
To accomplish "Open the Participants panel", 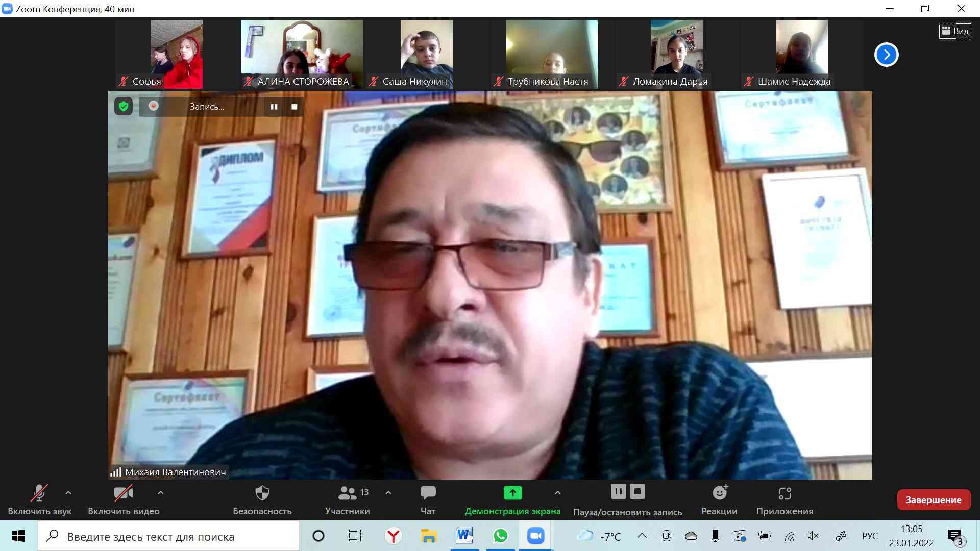I will point(348,493).
